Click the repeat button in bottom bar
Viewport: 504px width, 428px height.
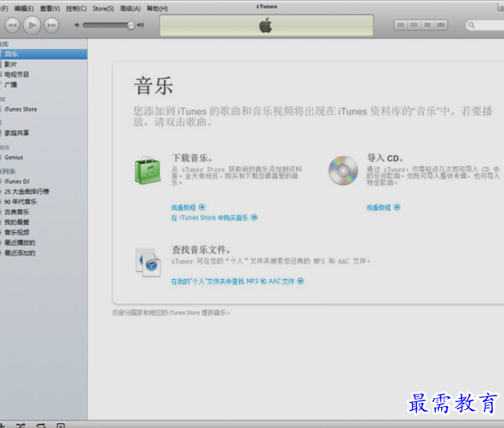click(41, 425)
